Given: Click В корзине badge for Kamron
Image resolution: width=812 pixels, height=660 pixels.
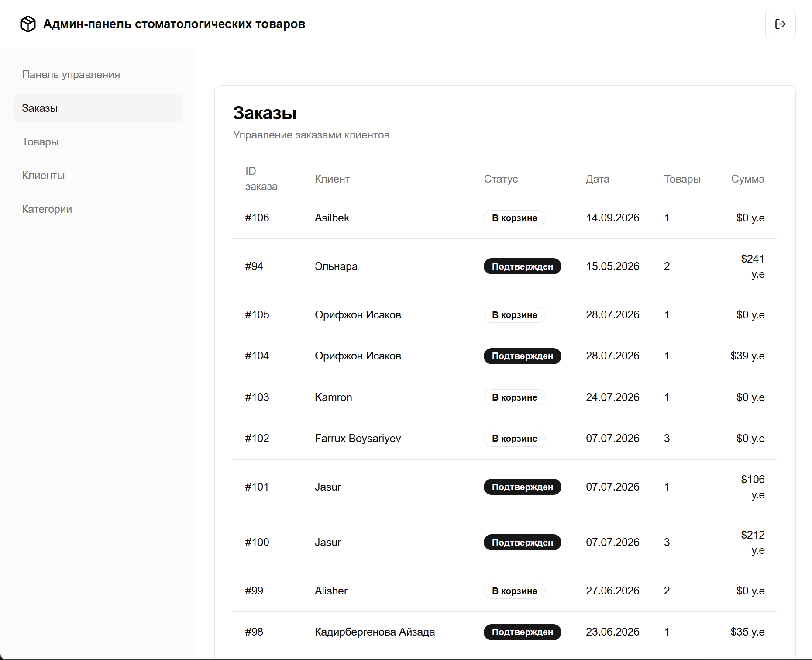Looking at the screenshot, I should (x=515, y=397).
